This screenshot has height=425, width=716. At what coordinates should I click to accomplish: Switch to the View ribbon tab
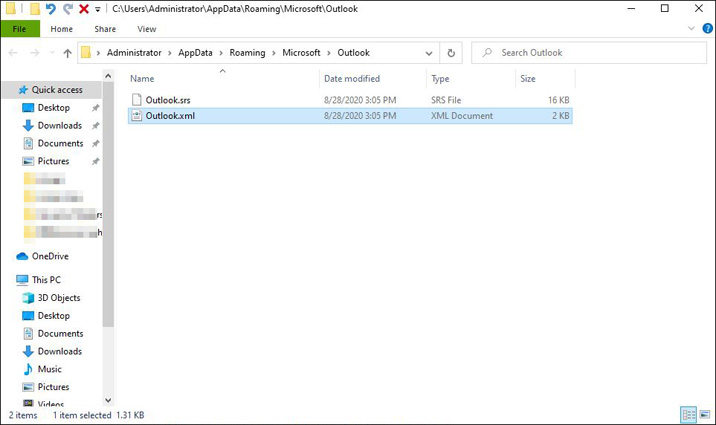pos(147,29)
